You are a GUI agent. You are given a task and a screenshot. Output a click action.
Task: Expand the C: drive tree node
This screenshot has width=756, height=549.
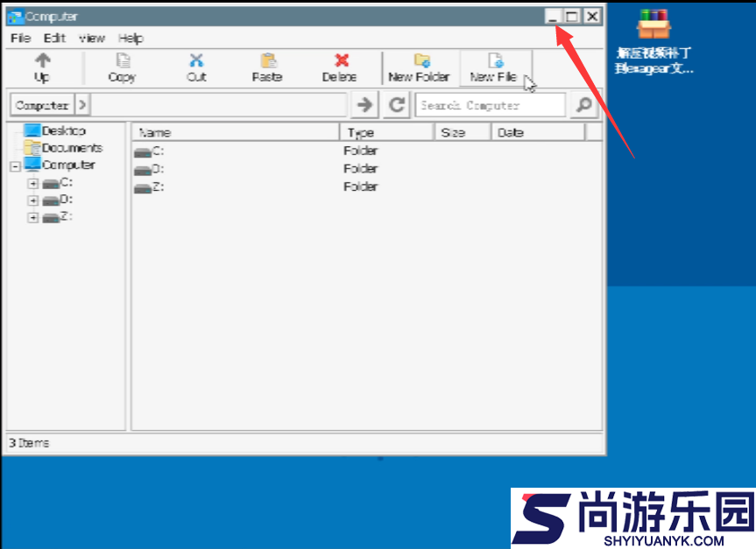pos(33,183)
